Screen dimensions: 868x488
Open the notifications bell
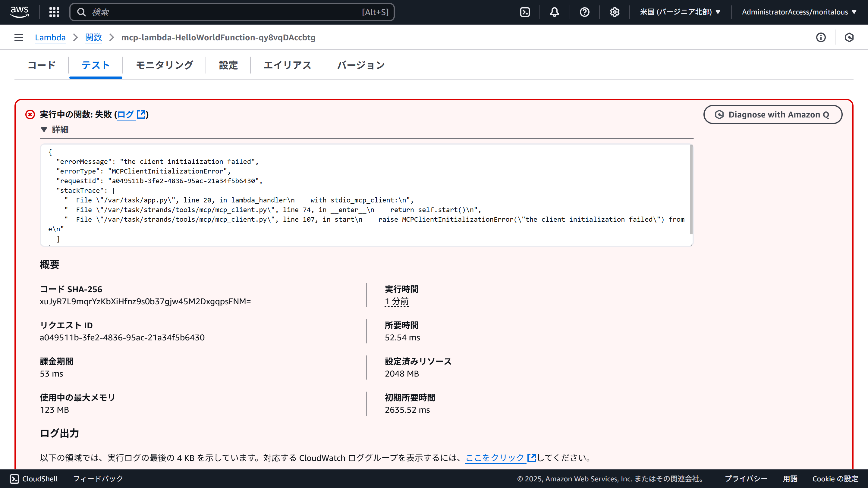point(554,12)
